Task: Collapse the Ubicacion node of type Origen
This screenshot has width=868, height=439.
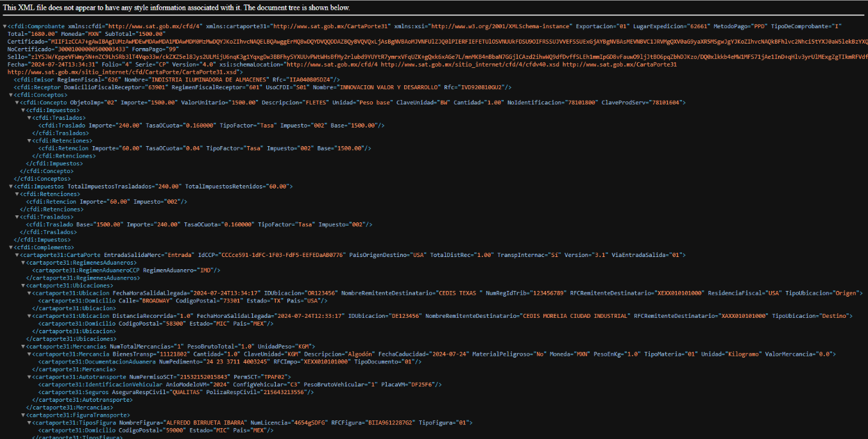Action: click(29, 293)
